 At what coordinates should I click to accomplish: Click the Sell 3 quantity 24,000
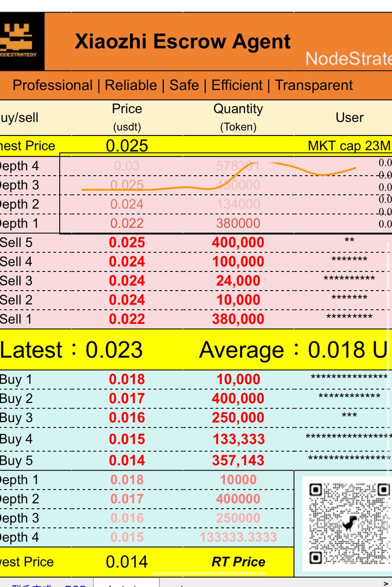[238, 281]
